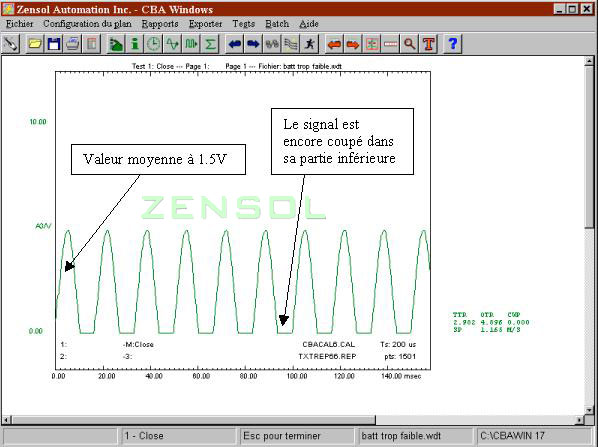Open the Fichier menu

[19, 24]
